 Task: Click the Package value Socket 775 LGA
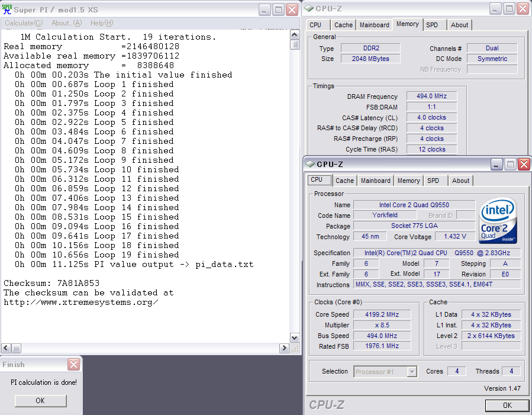click(x=414, y=226)
